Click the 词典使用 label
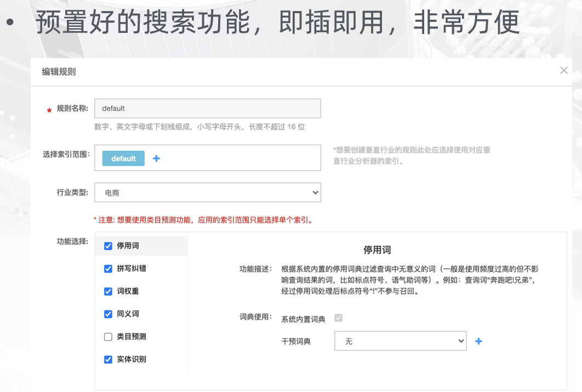This screenshot has width=582, height=392. [255, 317]
